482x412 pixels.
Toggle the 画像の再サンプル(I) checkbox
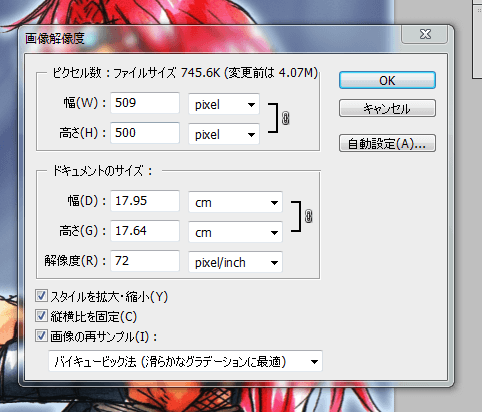click(x=41, y=336)
